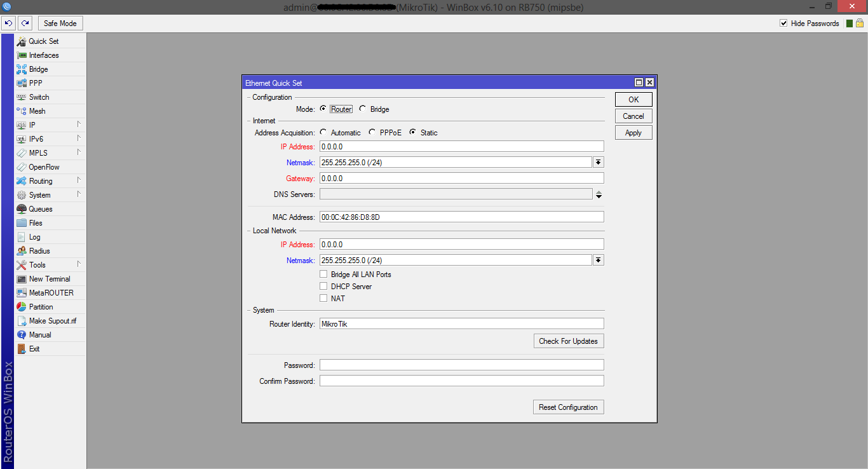Click the Make Supout.rif icon
Viewport: 868px width, 469px height.
coord(22,321)
